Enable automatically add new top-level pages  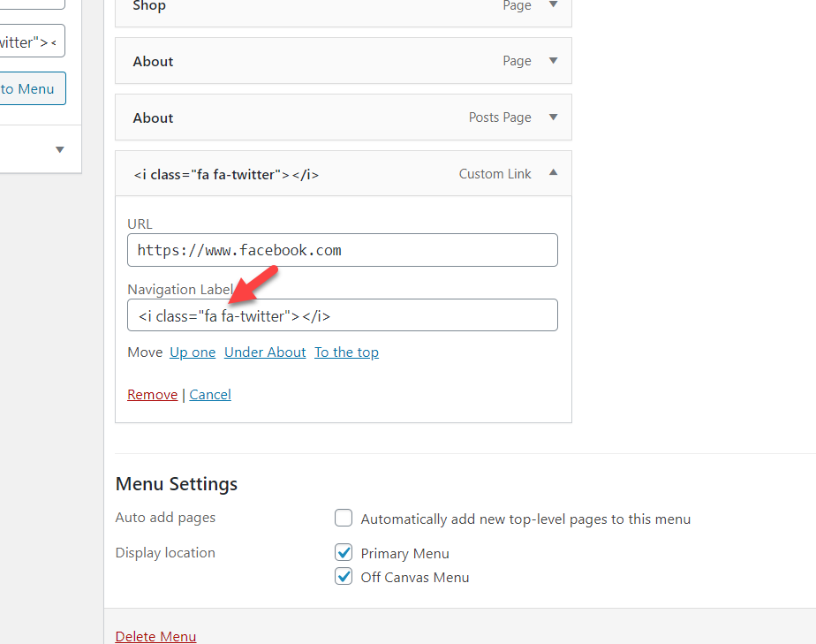click(x=344, y=519)
